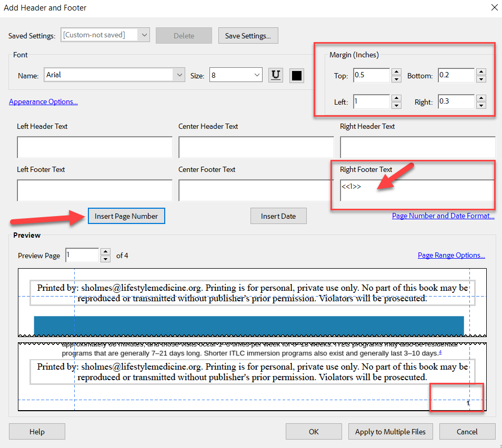
Task: Open Page Range Options link
Action: 451,255
